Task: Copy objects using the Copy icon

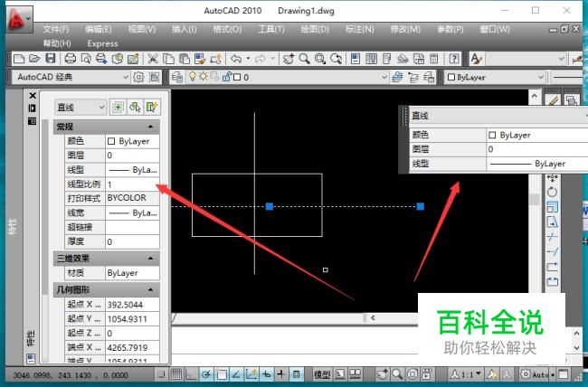Action: [168, 59]
